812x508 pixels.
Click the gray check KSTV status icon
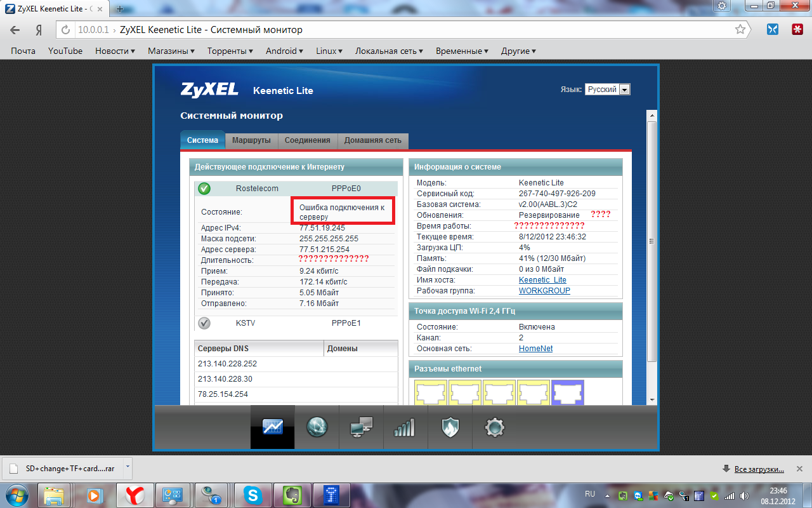pos(204,323)
